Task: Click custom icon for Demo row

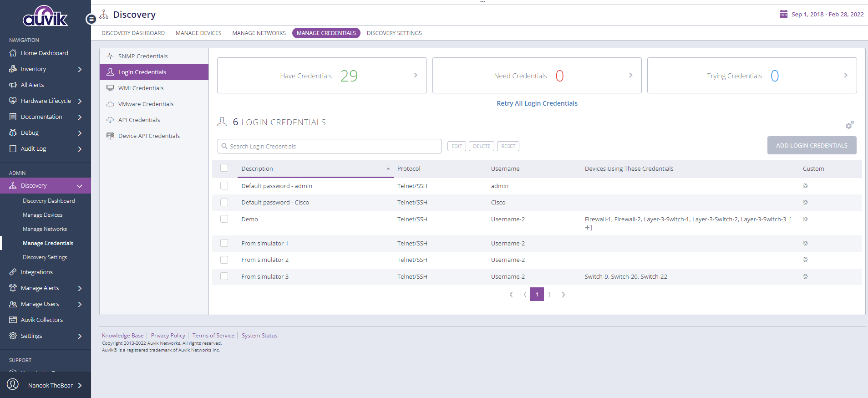Action: (805, 219)
